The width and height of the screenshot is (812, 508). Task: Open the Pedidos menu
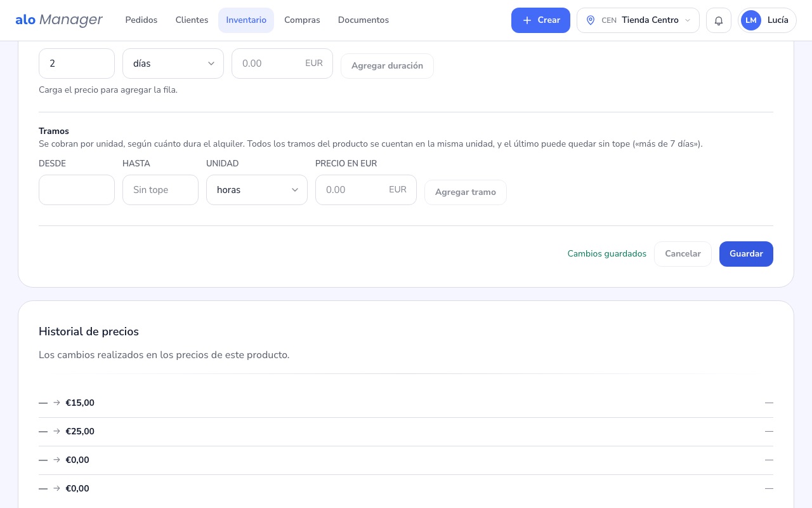tap(141, 20)
